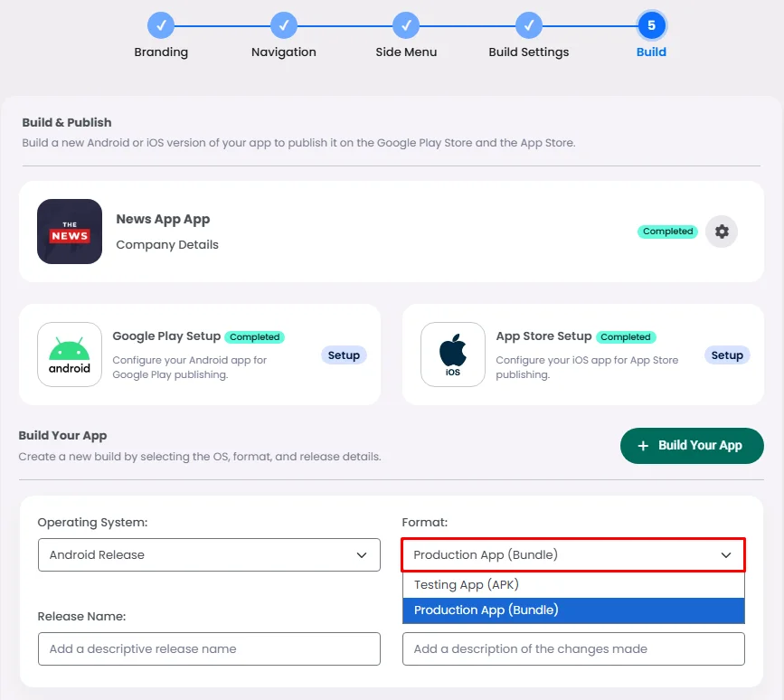The image size is (784, 700).
Task: Click the News App logo thumbnail
Action: tap(70, 232)
